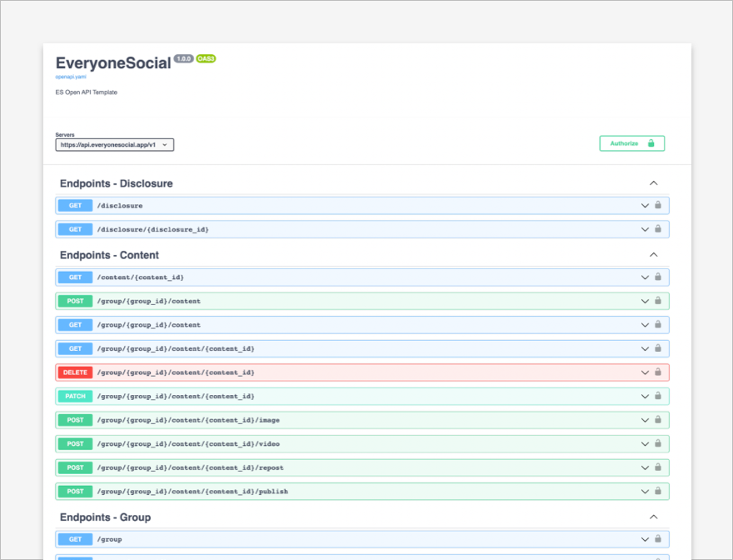The width and height of the screenshot is (733, 560).
Task: Click the Endpoints - Content section heading
Action: 109,255
